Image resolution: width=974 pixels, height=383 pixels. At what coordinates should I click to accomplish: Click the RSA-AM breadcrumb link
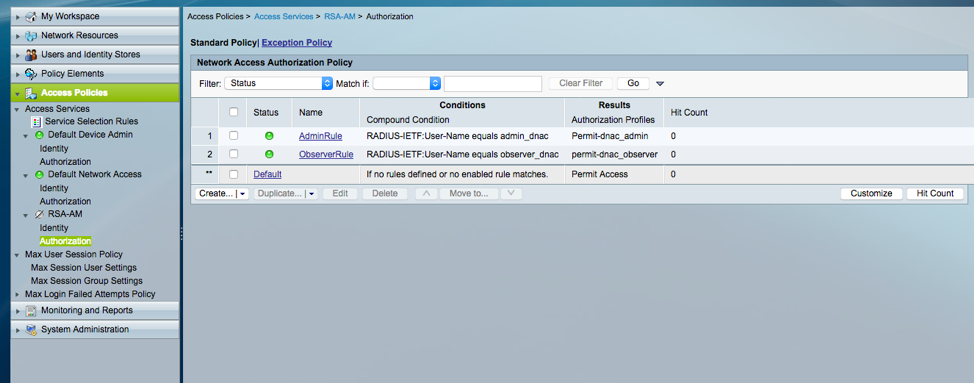[x=340, y=16]
